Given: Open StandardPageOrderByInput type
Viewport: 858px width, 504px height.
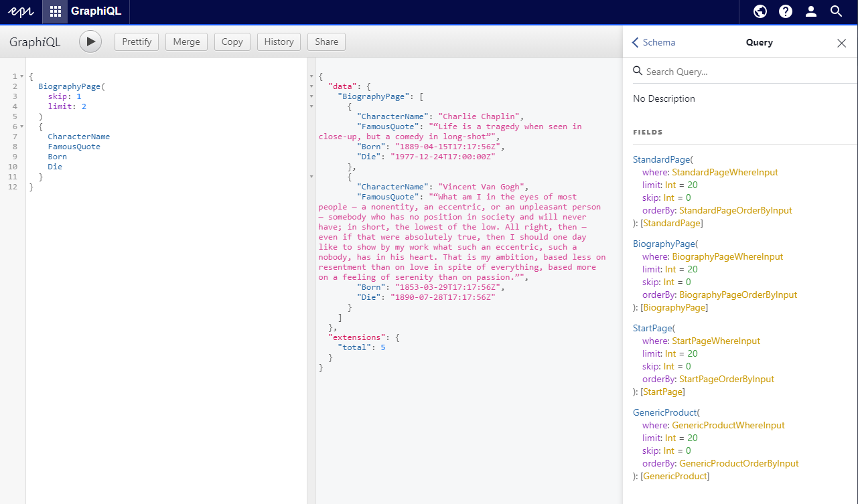Looking at the screenshot, I should (735, 210).
